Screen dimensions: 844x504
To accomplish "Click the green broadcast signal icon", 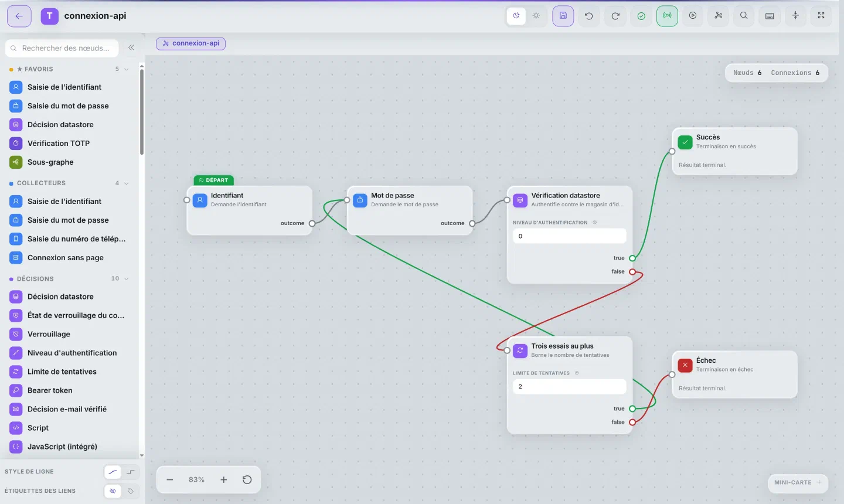I will click(x=667, y=16).
